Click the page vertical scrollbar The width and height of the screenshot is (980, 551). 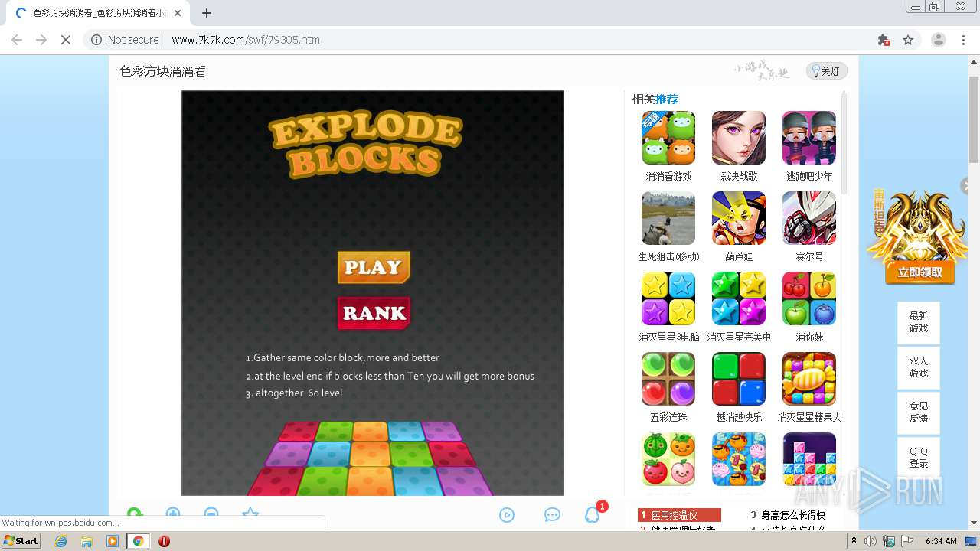[974, 120]
